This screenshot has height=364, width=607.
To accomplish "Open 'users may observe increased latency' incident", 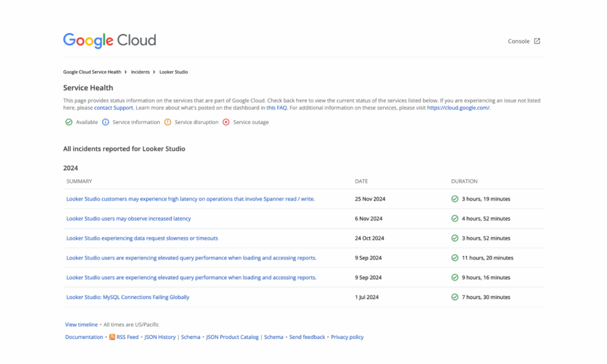I will [x=129, y=218].
